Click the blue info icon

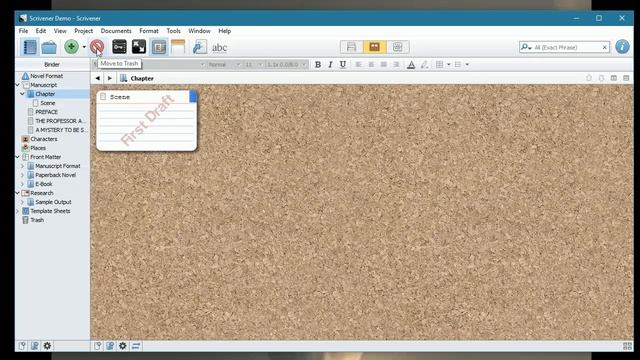(622, 47)
